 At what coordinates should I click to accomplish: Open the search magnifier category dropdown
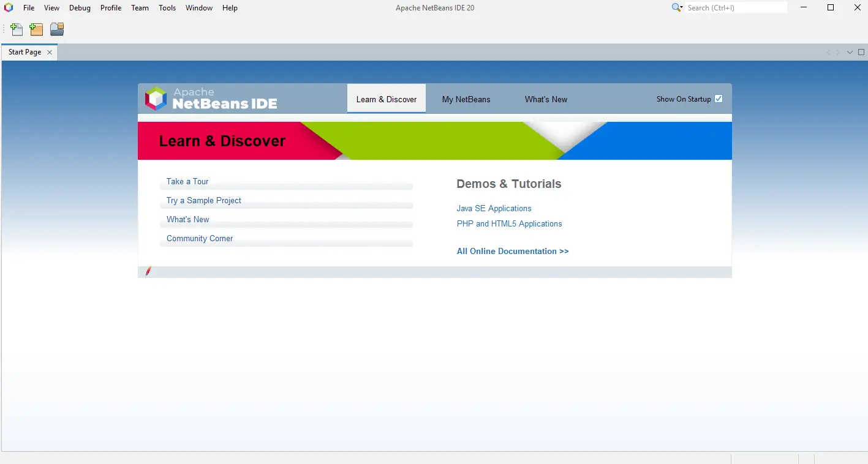coord(677,8)
